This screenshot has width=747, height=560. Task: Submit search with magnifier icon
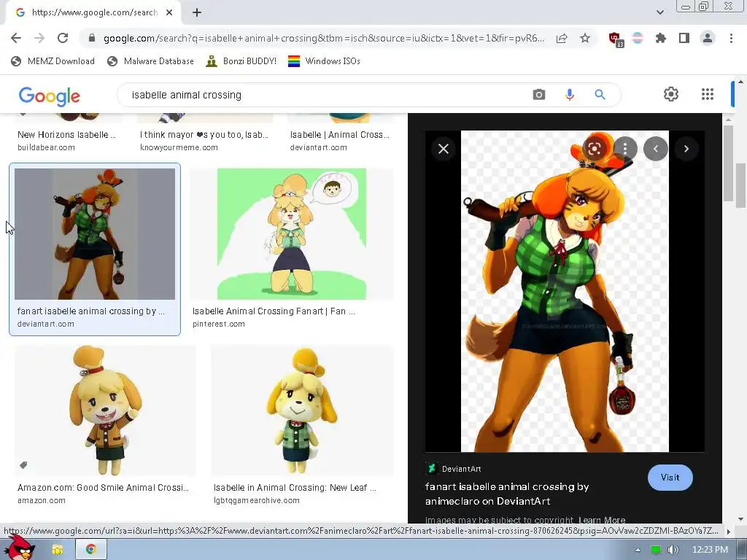point(600,95)
